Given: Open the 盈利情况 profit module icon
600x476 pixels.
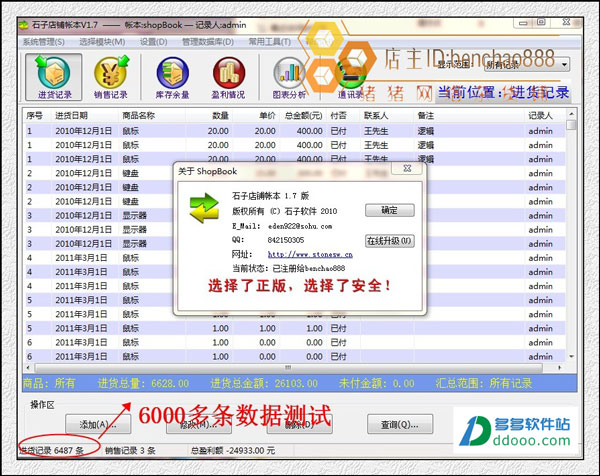Looking at the screenshot, I should [x=228, y=77].
